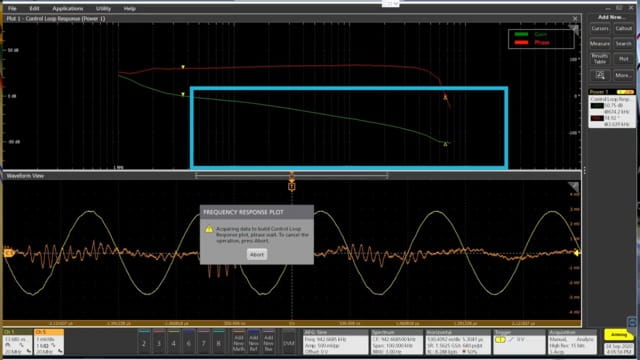Click the trigger level arrow at right edge
Image resolution: width=640 pixels, height=360 pixels.
(x=577, y=253)
